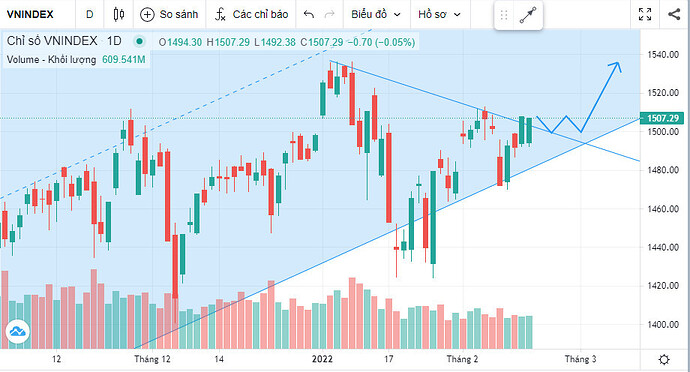Open the candlestick chart style selector

pyautogui.click(x=118, y=15)
